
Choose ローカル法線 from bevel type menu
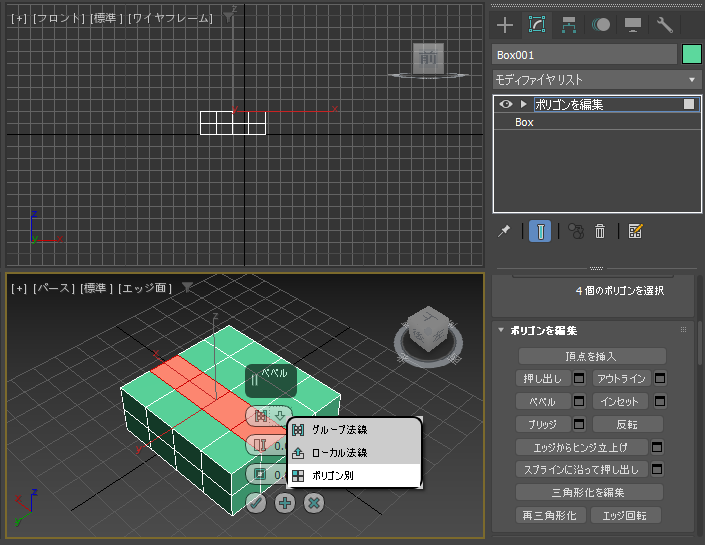[x=354, y=452]
